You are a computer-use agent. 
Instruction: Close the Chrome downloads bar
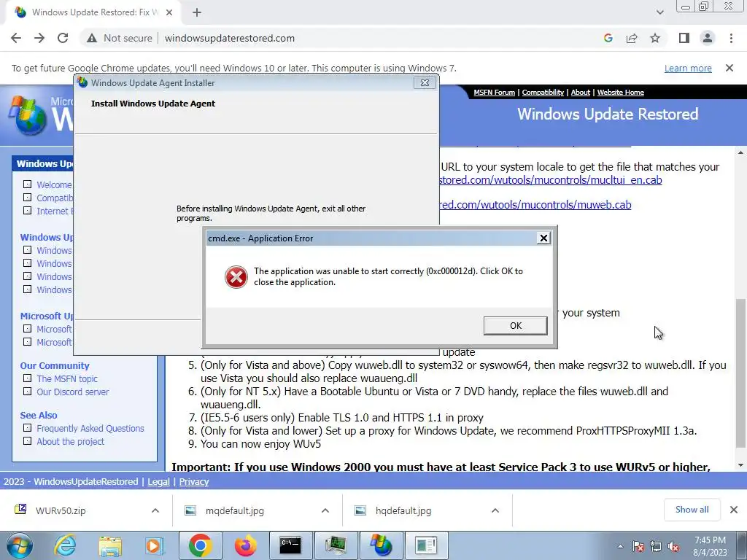(734, 510)
